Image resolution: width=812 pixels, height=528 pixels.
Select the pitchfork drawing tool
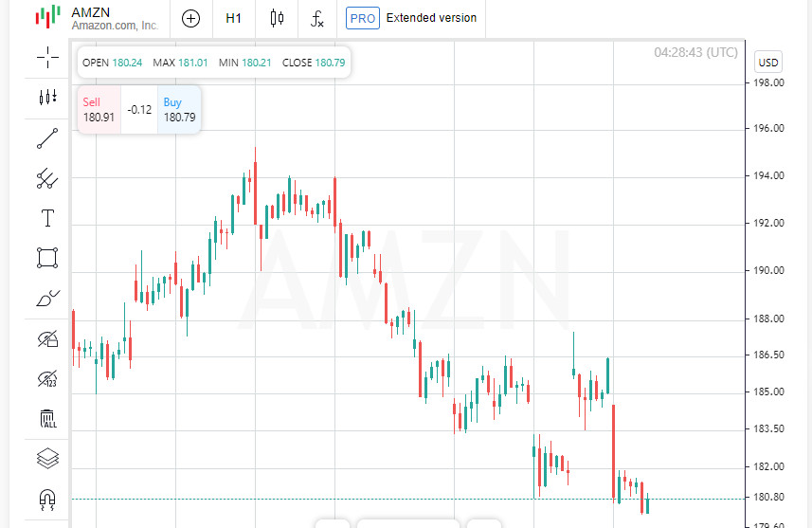(47, 178)
